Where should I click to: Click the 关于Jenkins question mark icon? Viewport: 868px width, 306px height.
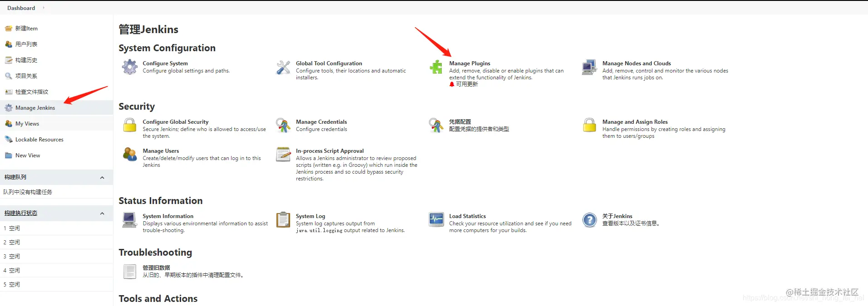pyautogui.click(x=589, y=220)
